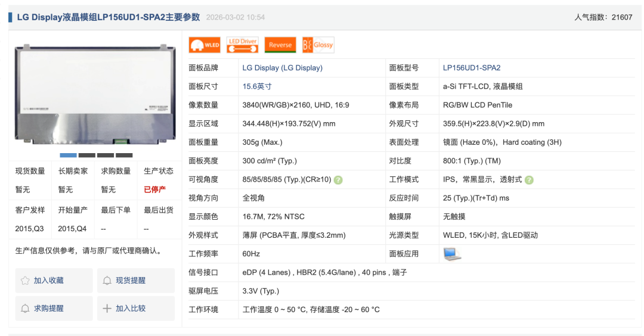Click the red 已停产 production status

pyautogui.click(x=154, y=189)
